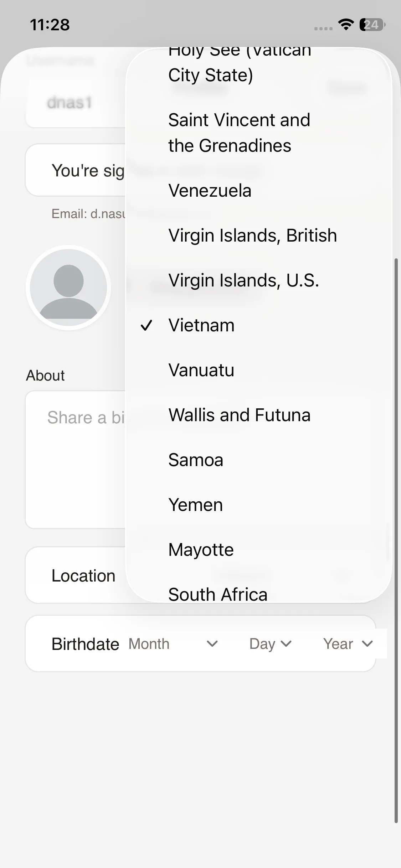Choose Yemen in the country menu
The image size is (401, 868).
click(196, 505)
